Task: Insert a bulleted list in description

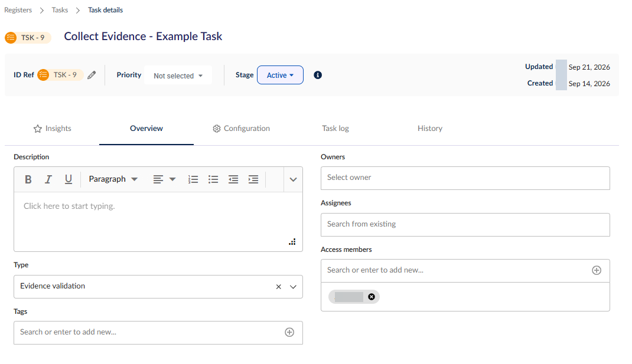Action: point(213,179)
